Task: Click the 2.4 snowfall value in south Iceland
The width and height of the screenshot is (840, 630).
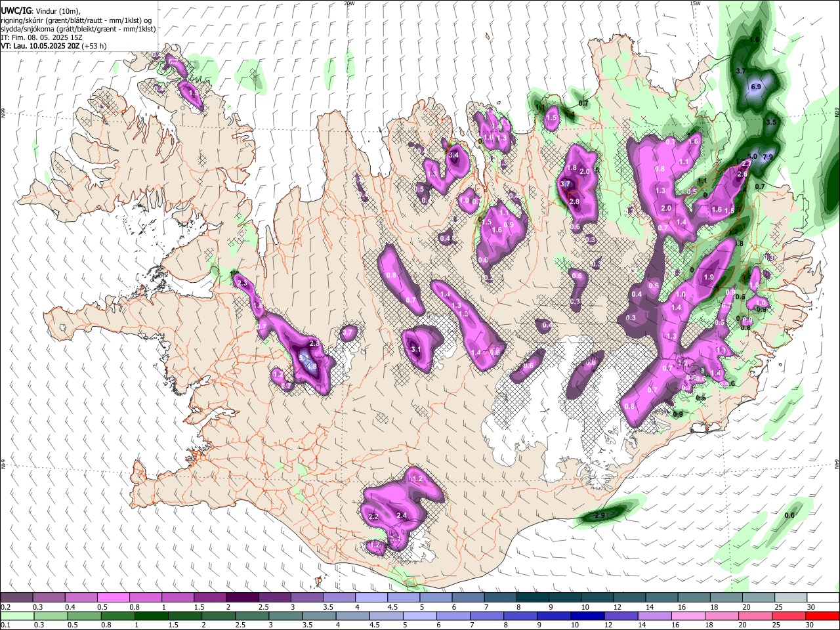Action: [x=402, y=516]
